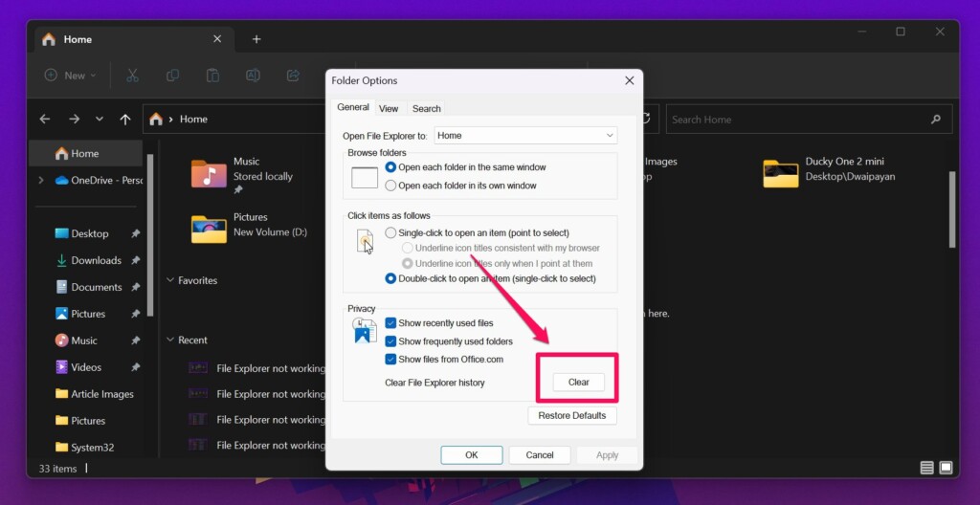The width and height of the screenshot is (980, 505).
Task: Go back with the left arrow icon
Action: click(x=45, y=120)
